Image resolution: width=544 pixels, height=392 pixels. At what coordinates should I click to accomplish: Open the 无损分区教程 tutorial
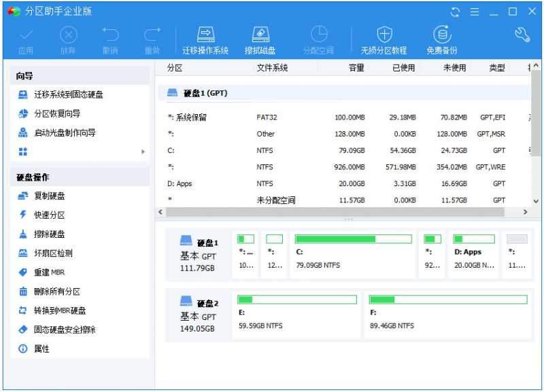pos(385,37)
